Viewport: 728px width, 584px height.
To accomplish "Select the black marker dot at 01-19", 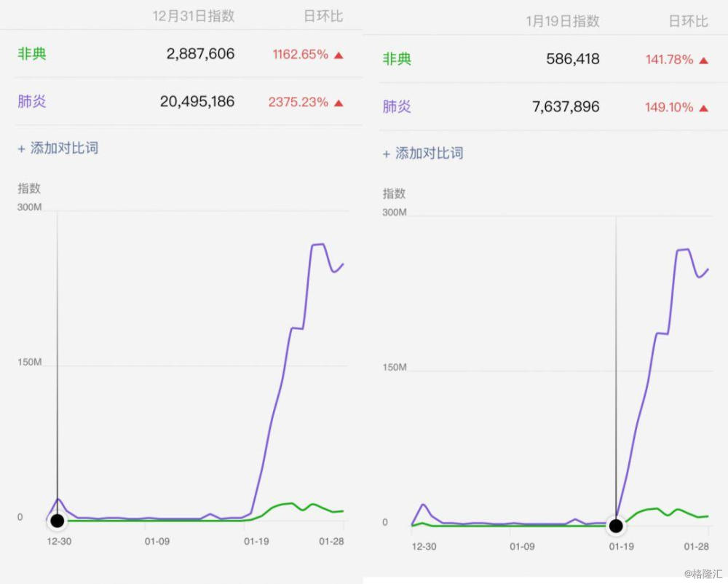I will [616, 526].
